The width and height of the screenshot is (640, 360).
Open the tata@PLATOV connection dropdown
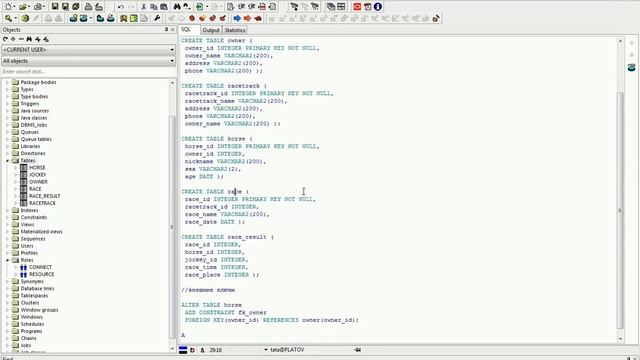[266, 350]
